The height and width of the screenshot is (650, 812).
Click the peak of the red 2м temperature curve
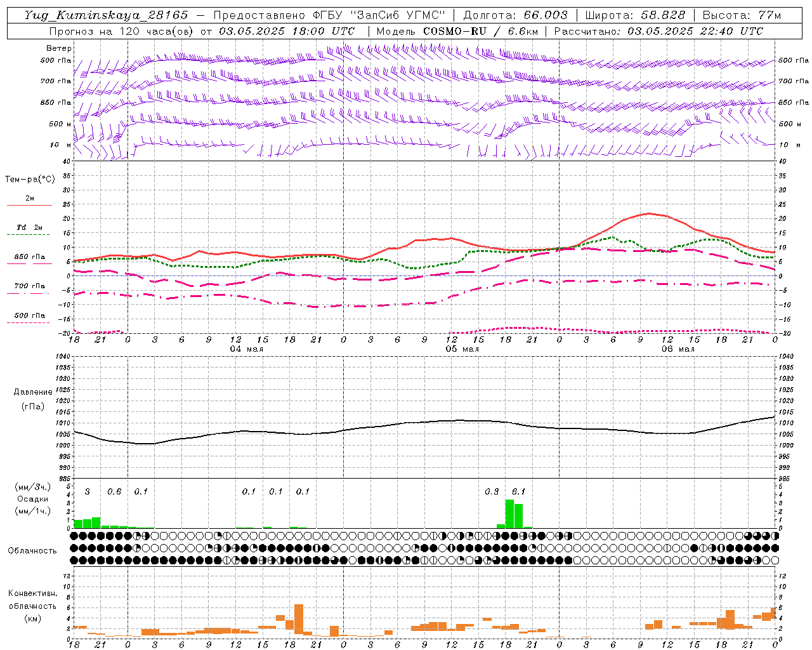[x=649, y=213]
